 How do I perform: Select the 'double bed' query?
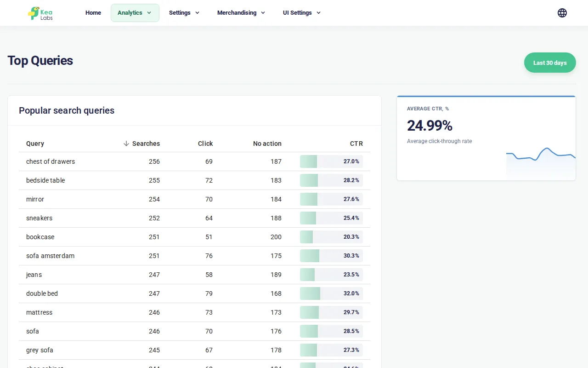pos(42,293)
